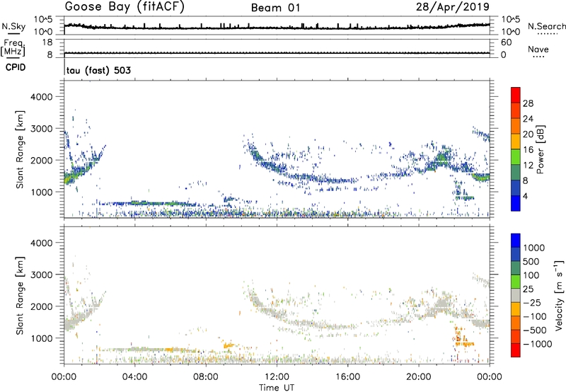The height and width of the screenshot is (392, 566).
Task: Click the 'CPID' row label
Action: (x=16, y=67)
